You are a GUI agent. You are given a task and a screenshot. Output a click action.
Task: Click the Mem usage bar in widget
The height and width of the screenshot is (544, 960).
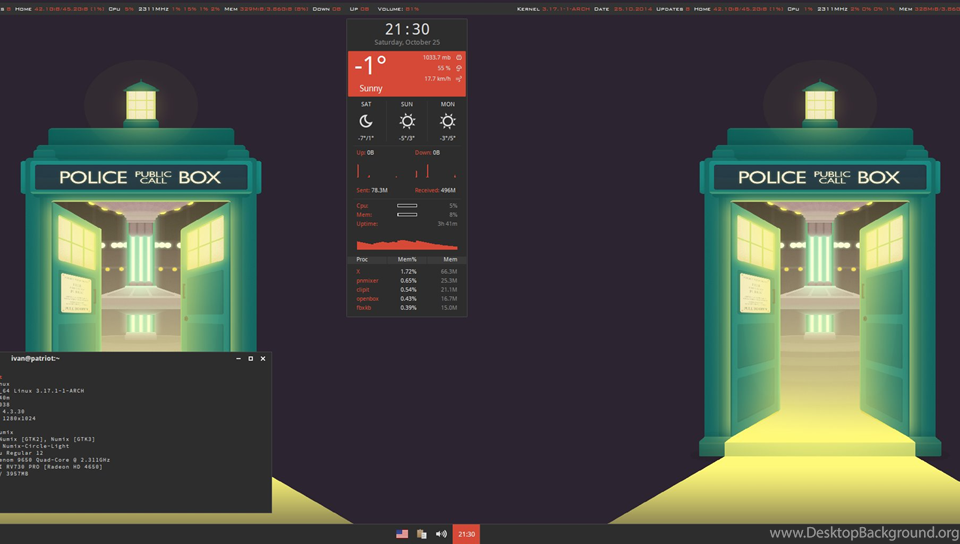[x=407, y=215]
